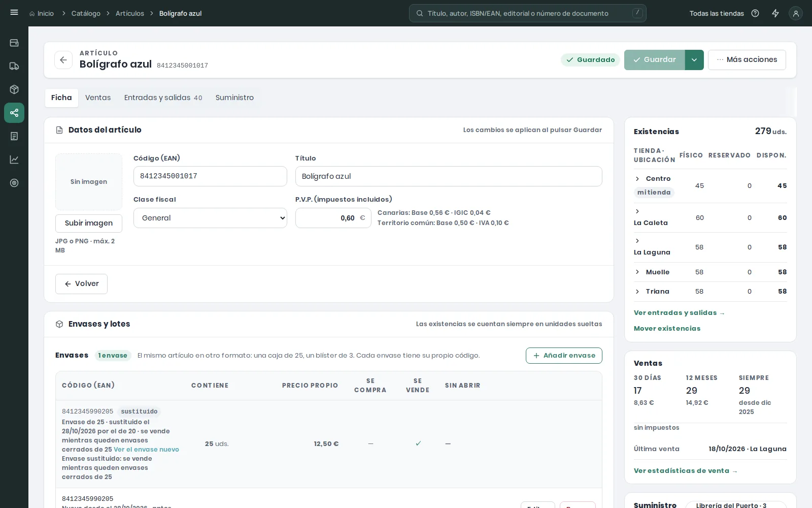Click the Subir imagen button

click(x=89, y=223)
